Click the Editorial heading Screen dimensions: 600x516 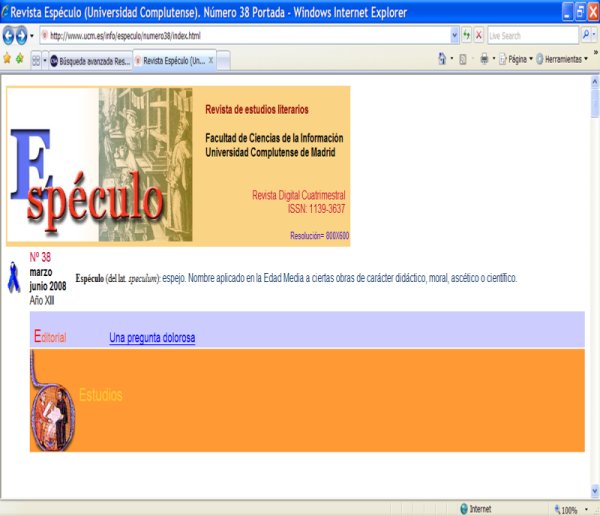pos(50,336)
